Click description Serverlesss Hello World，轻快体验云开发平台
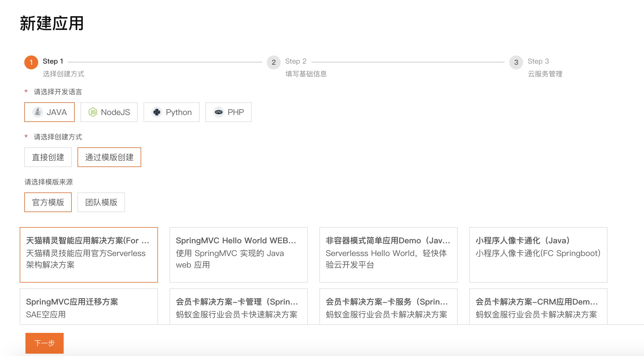The width and height of the screenshot is (644, 356). [x=386, y=259]
